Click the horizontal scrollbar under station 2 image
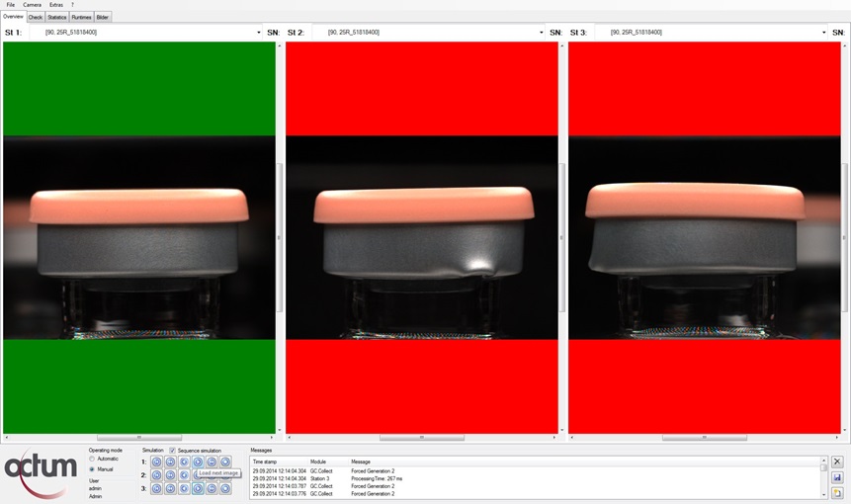Viewport: 851px width, 504px height. [422, 437]
